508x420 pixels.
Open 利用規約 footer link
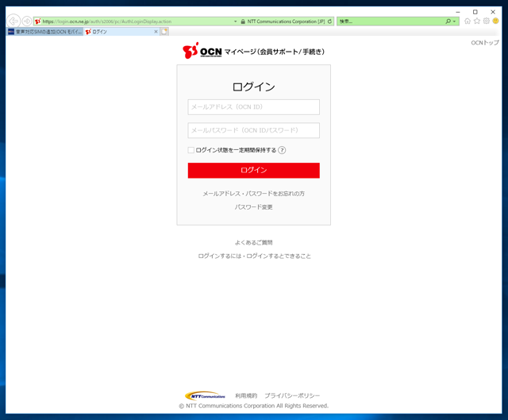point(246,395)
